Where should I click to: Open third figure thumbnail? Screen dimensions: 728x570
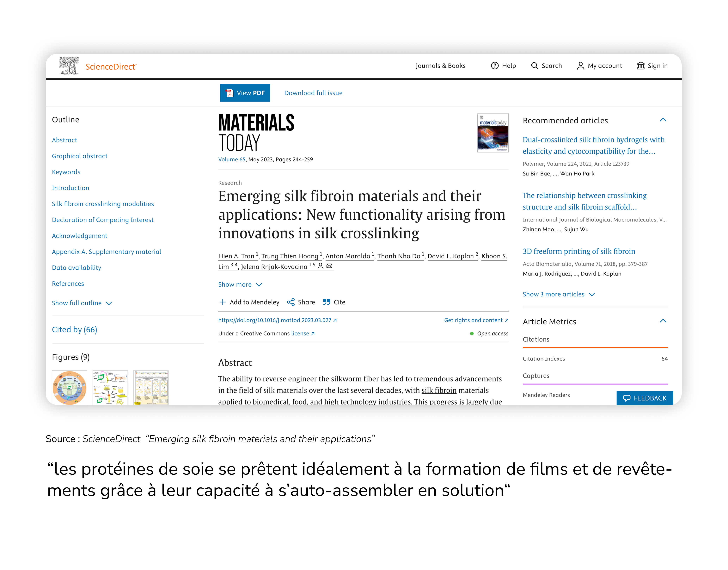(151, 387)
